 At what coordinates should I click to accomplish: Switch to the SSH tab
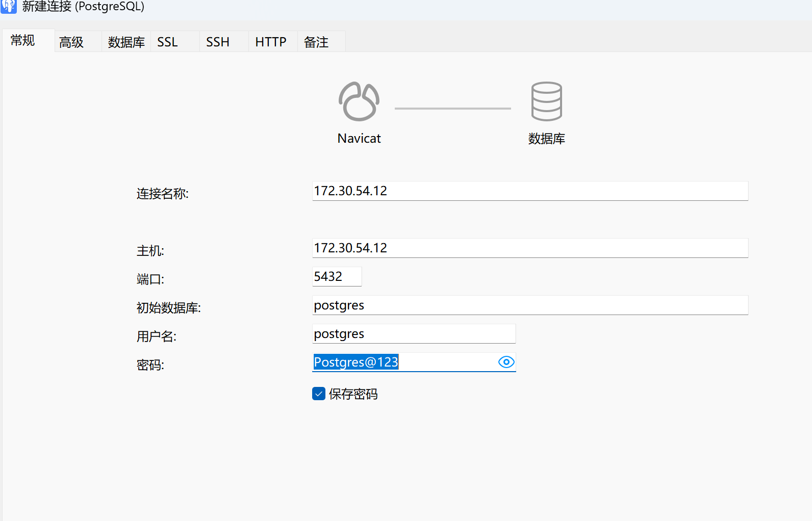tap(224, 42)
